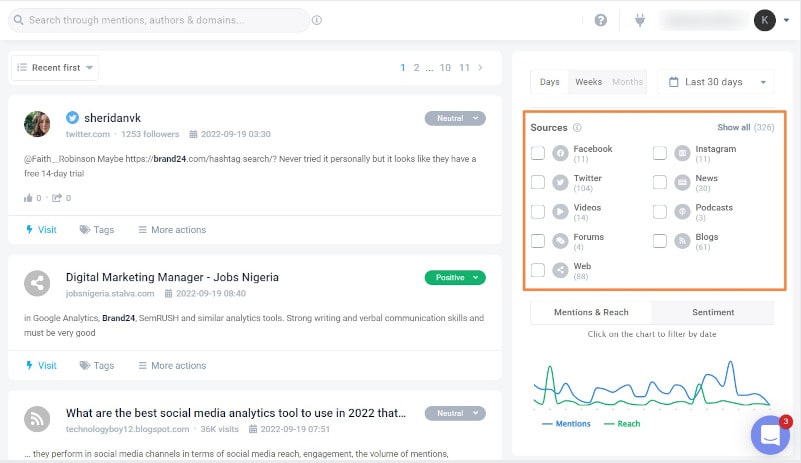This screenshot has height=463, width=801.
Task: Expand the Last 30 days date range
Action: coord(716,82)
